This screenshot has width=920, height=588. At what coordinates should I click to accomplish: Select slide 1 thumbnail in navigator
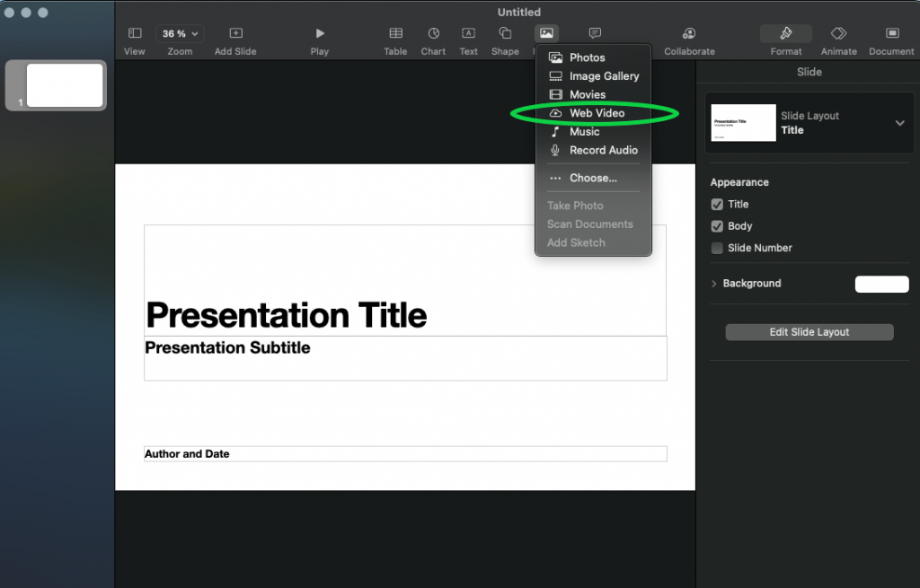pos(65,85)
